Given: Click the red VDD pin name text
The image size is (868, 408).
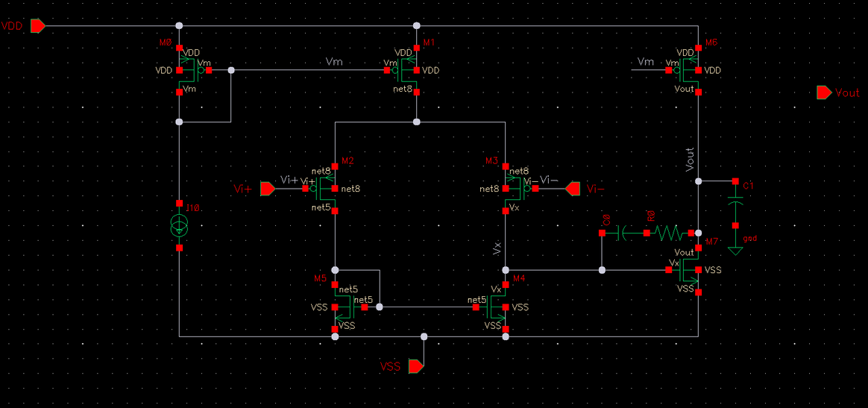Looking at the screenshot, I should [x=12, y=26].
